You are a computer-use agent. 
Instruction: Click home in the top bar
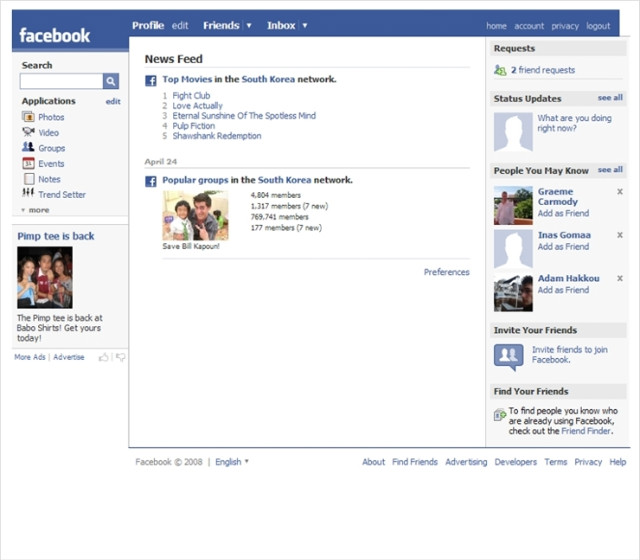[496, 26]
